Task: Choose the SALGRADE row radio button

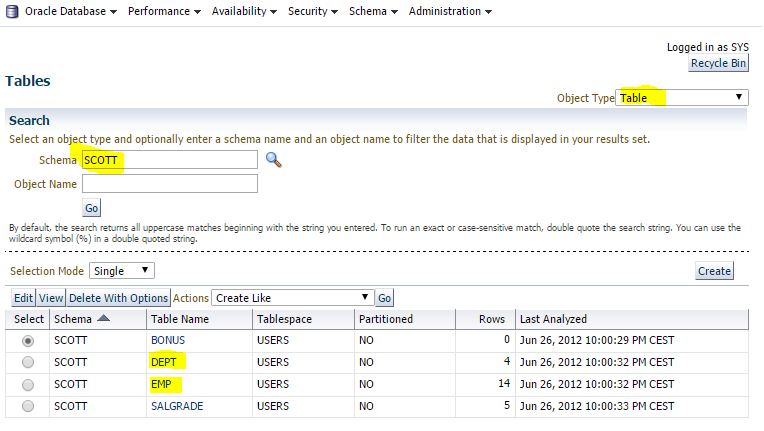Action: pos(27,406)
